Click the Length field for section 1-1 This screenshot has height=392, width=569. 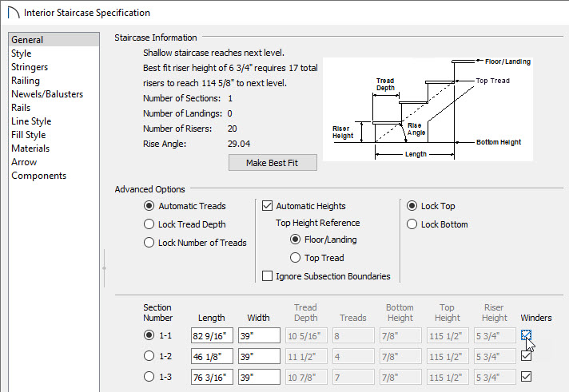tap(212, 335)
